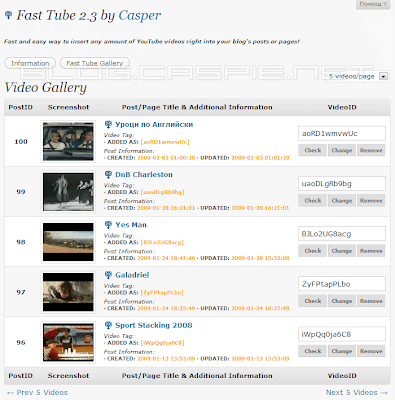The width and height of the screenshot is (395, 400).
Task: Click the orange tag [BJLo2UG8acg]
Action: tap(162, 242)
